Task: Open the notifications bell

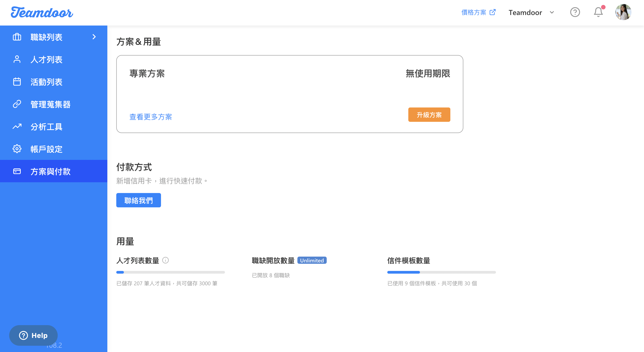Action: coord(598,12)
